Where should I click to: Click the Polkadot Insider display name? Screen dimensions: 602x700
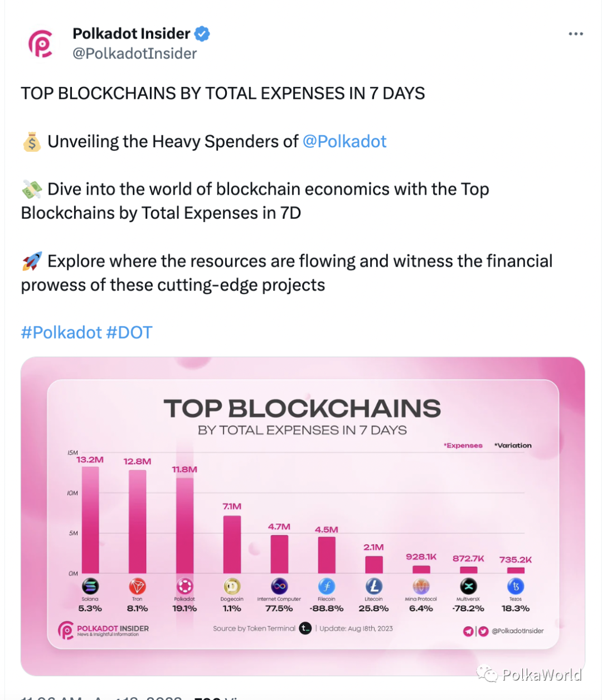[132, 34]
